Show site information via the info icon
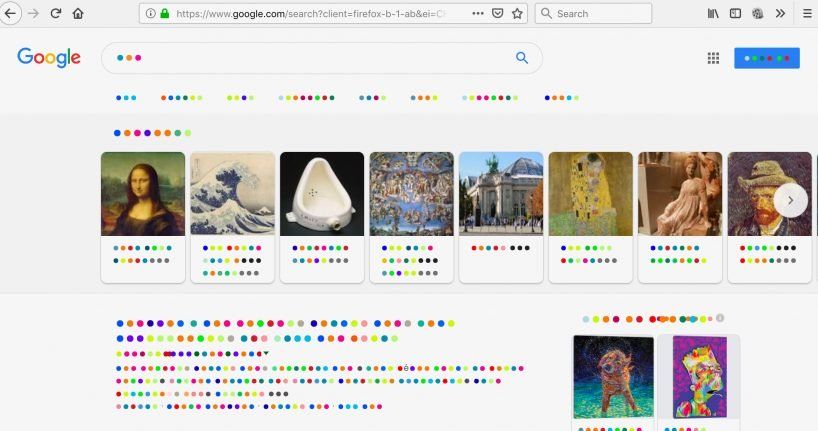This screenshot has height=431, width=818. point(150,14)
